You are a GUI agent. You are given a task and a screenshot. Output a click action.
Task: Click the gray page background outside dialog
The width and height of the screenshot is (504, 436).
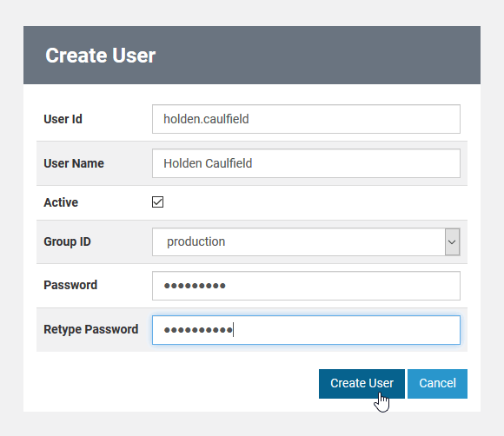[252, 424]
